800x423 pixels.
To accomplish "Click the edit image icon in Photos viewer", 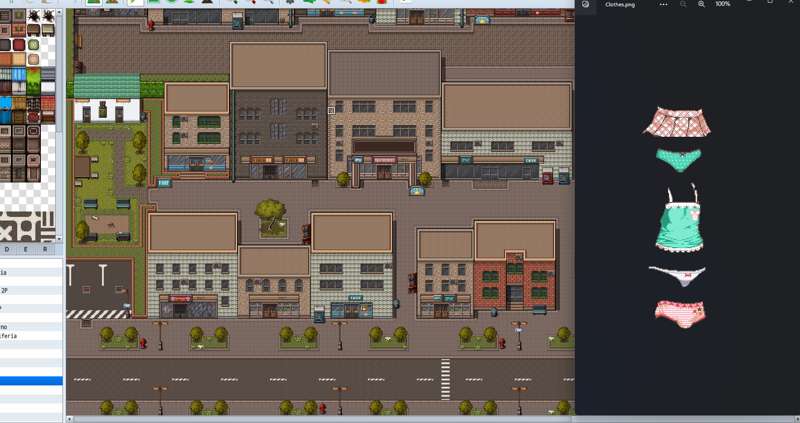I will coord(585,4).
